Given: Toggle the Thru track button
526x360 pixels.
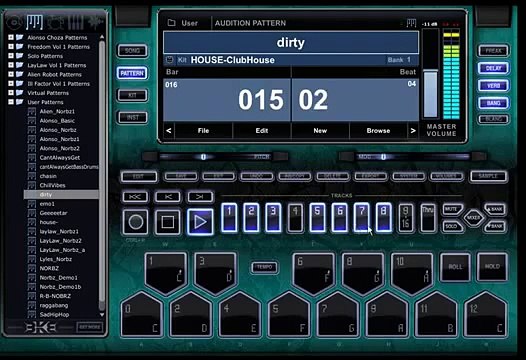Looking at the screenshot, I should tap(428, 217).
